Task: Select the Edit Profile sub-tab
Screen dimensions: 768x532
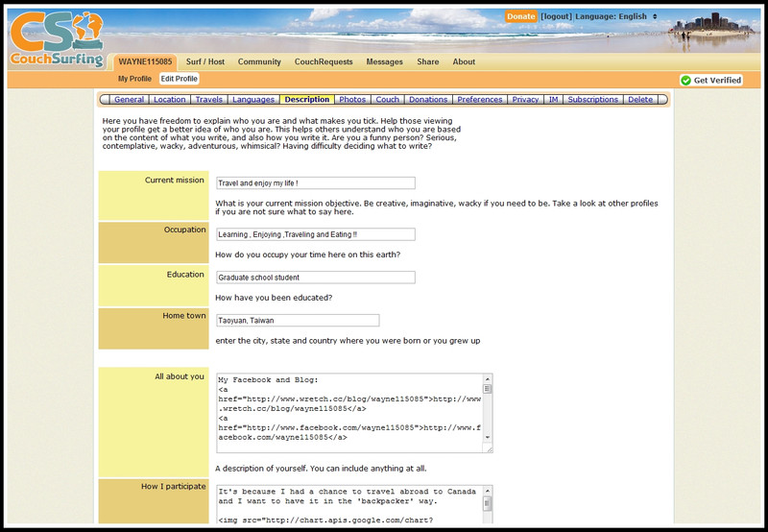Action: click(180, 79)
